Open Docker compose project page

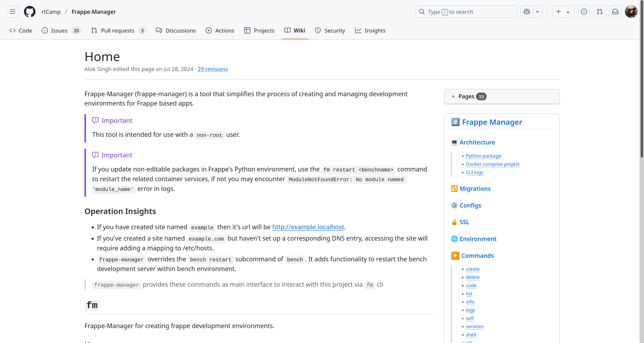click(493, 164)
